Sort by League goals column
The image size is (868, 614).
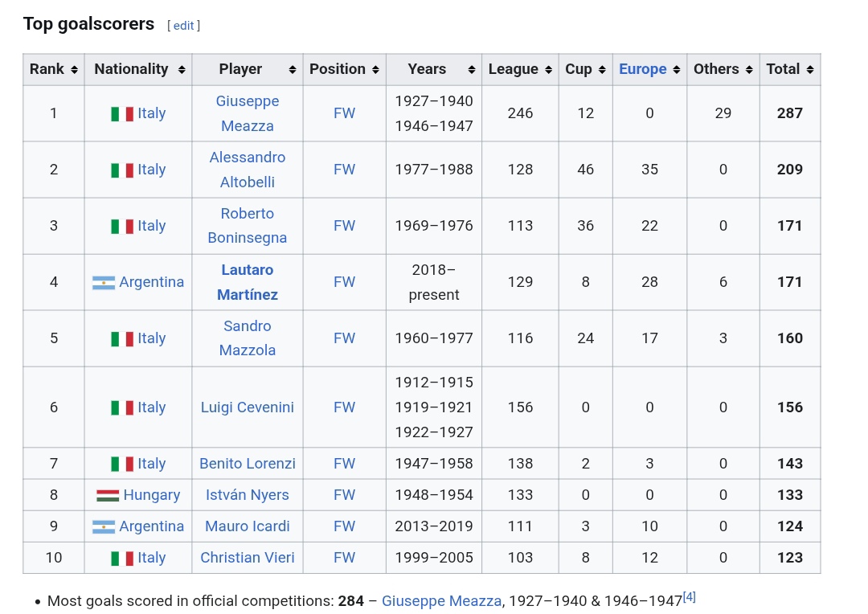tap(549, 70)
